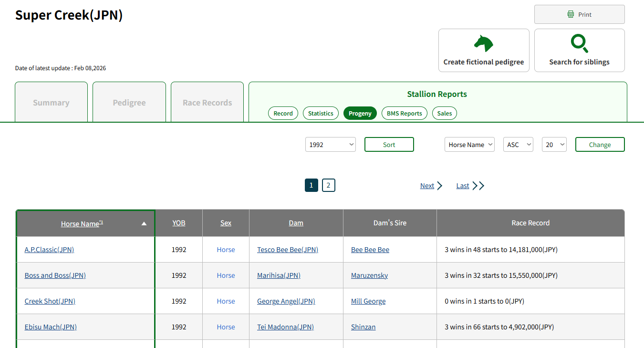Click YOB 1992 cell in Boss and Boss row

click(x=179, y=275)
